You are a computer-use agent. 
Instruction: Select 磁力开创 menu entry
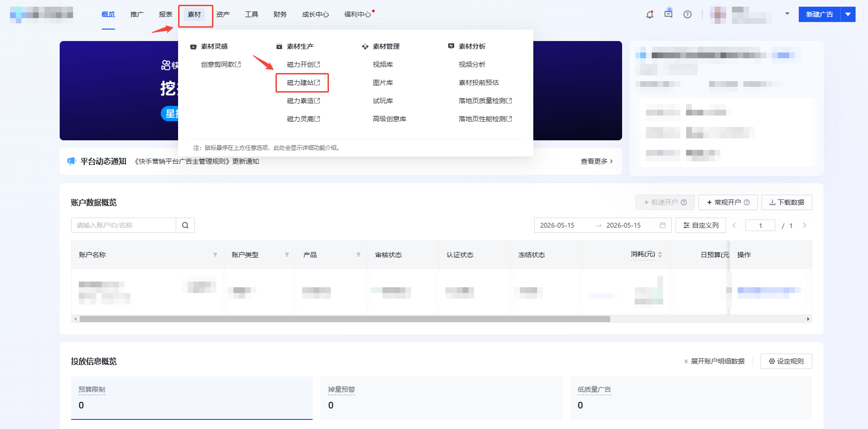(x=303, y=64)
